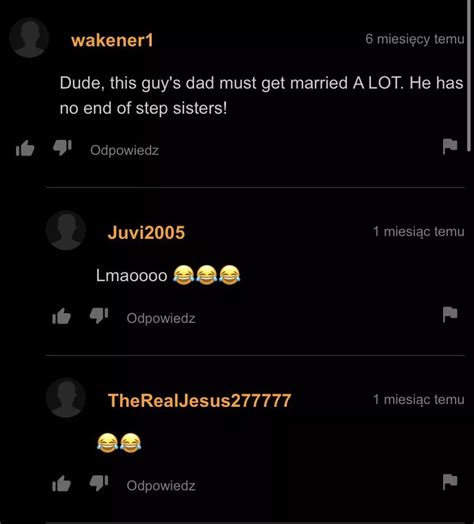Click the vertical scrollbar on the right

tap(469, 76)
